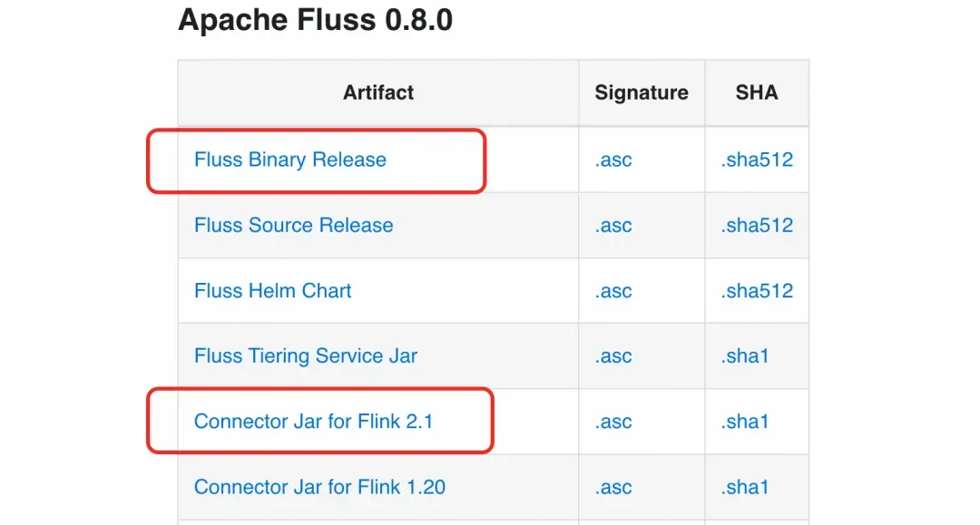The width and height of the screenshot is (980, 525).
Task: Open .asc signature for Fluss Helm Chart
Action: [613, 291]
